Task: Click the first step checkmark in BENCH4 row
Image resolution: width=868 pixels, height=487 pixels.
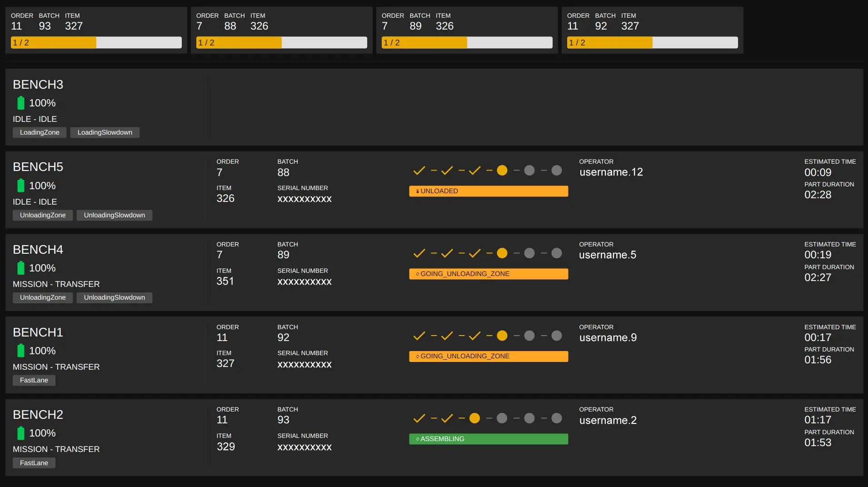Action: pyautogui.click(x=419, y=253)
